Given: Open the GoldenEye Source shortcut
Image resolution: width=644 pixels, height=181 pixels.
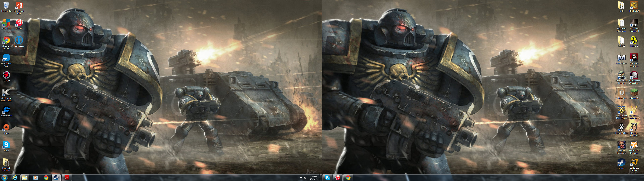Looking at the screenshot, I should pyautogui.click(x=634, y=165).
